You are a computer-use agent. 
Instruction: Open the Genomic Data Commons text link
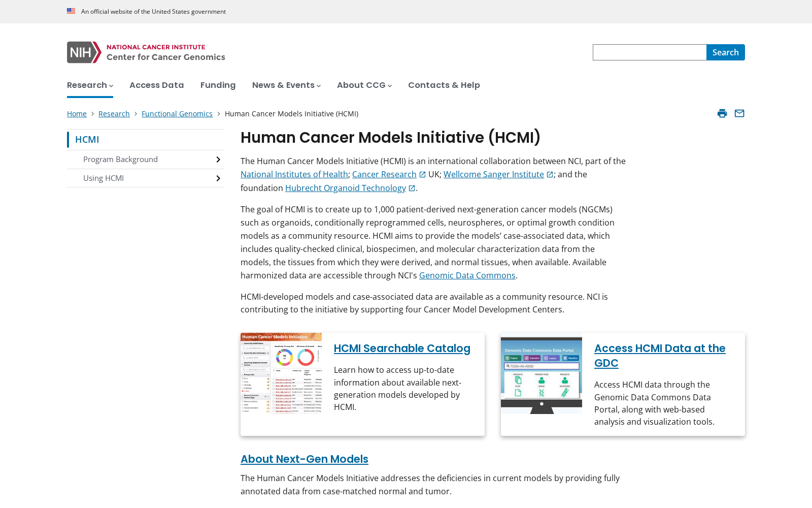pyautogui.click(x=467, y=275)
